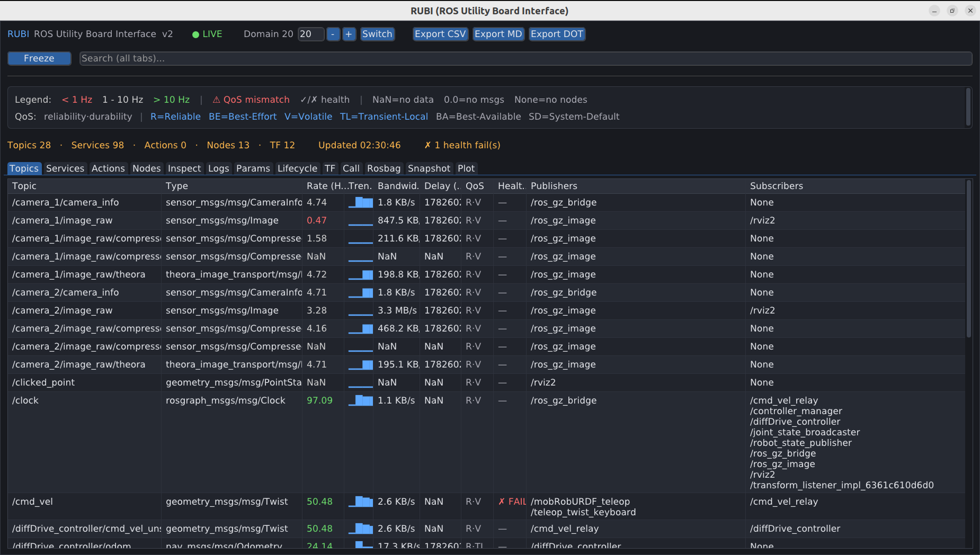
Task: Click the FAIL health mark for /cmd_vel
Action: pos(512,502)
